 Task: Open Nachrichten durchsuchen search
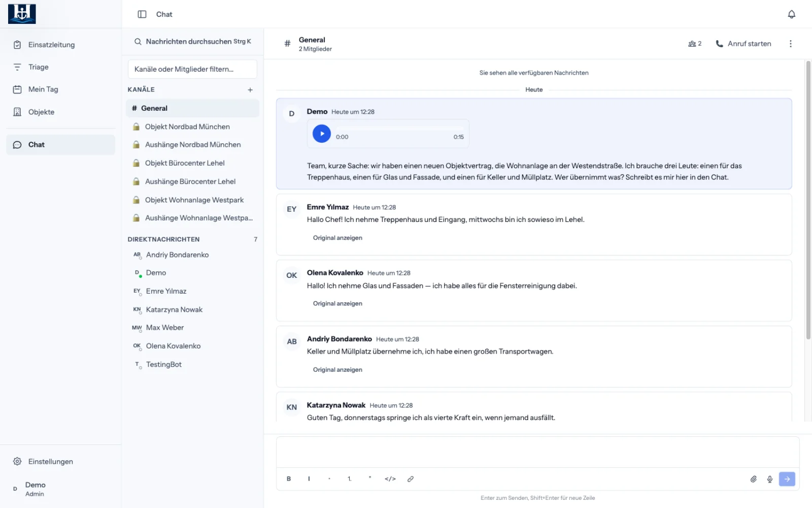point(192,42)
